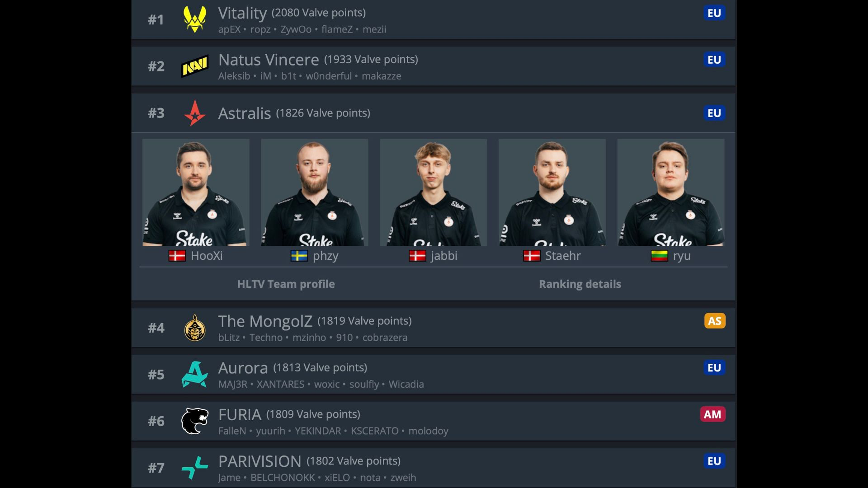The width and height of the screenshot is (868, 488).
Task: Click the Natus Vincere NAVI logo
Action: click(195, 66)
